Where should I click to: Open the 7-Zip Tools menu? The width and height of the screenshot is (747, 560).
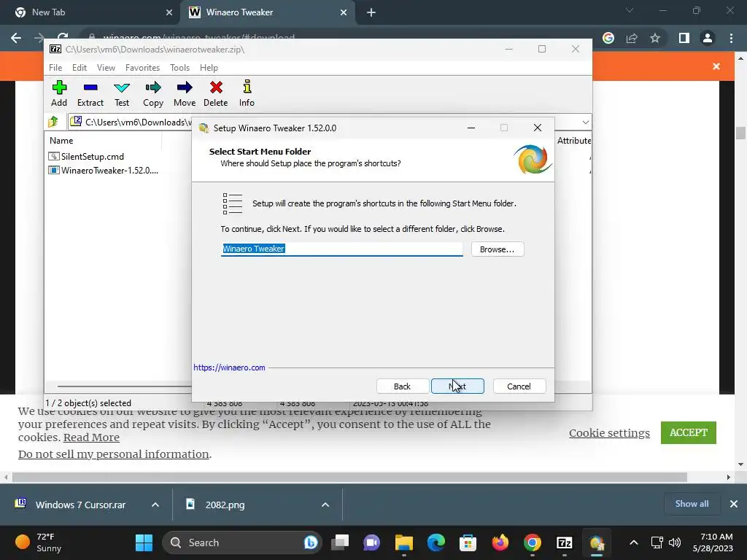[x=179, y=68]
